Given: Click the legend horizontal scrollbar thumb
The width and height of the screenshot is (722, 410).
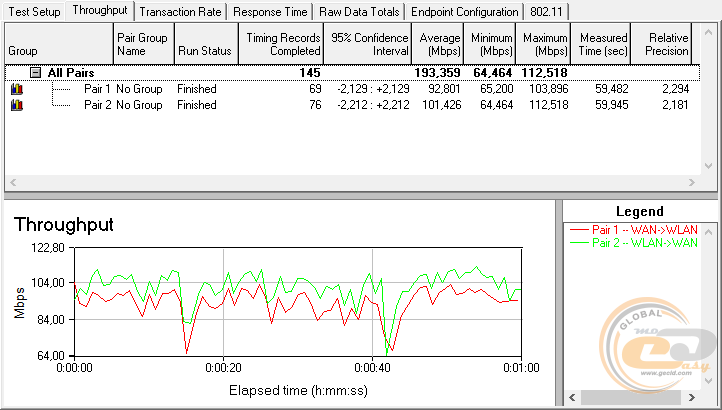Looking at the screenshot, I should point(631,397).
